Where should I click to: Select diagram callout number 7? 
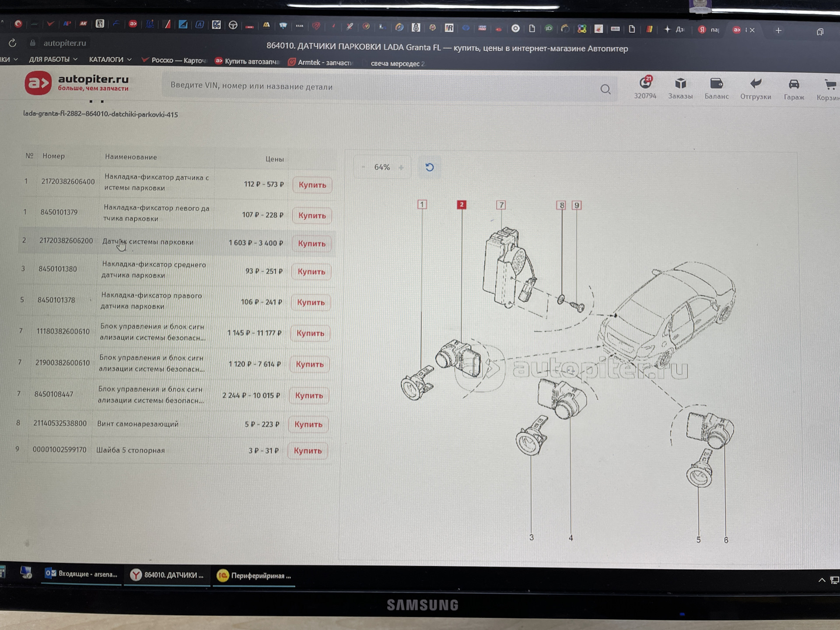point(501,205)
